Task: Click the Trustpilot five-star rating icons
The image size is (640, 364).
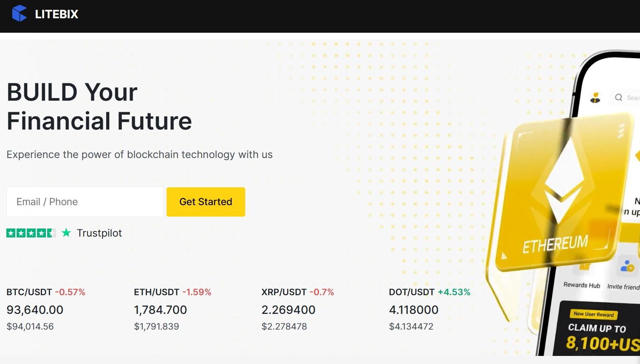Action: coord(31,233)
